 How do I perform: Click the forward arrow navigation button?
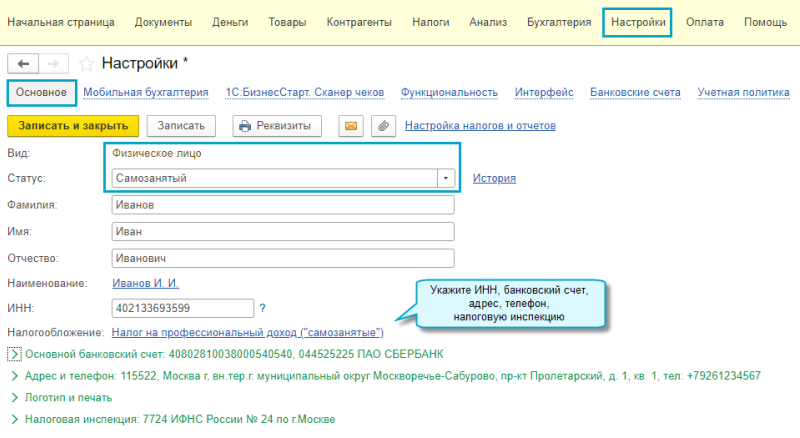pos(54,64)
